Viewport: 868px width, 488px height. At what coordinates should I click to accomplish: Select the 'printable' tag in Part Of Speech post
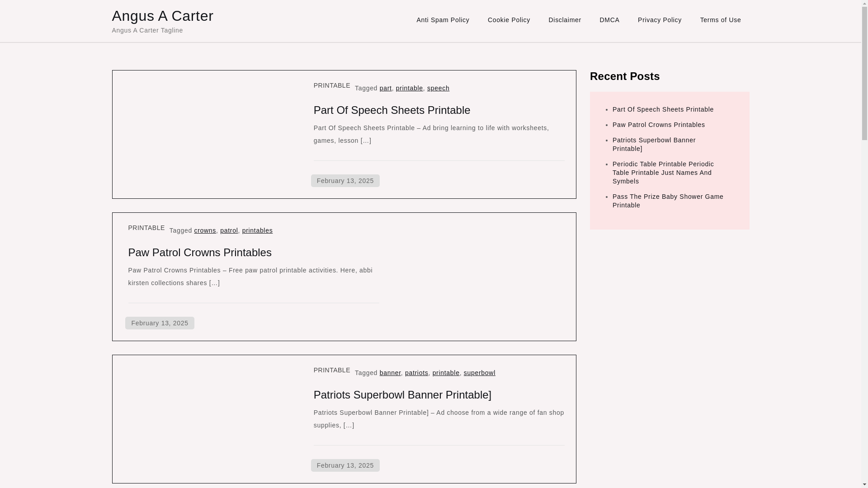point(409,88)
